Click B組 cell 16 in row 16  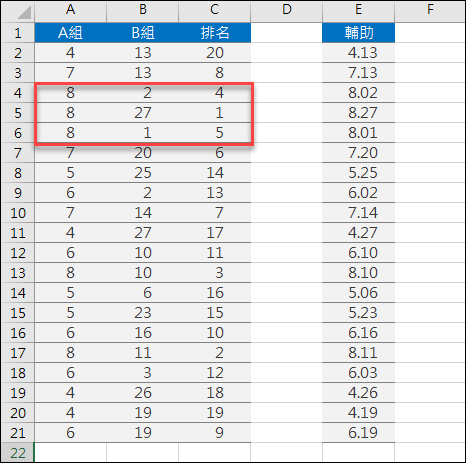point(143,333)
